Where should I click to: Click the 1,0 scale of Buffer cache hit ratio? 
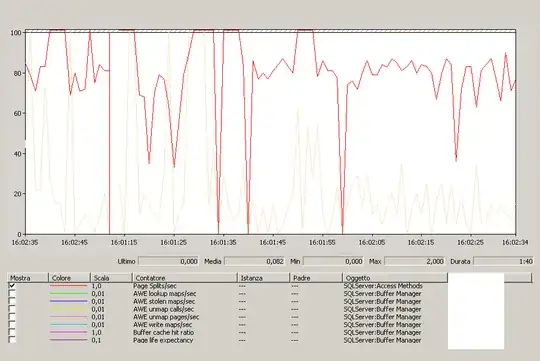point(96,332)
